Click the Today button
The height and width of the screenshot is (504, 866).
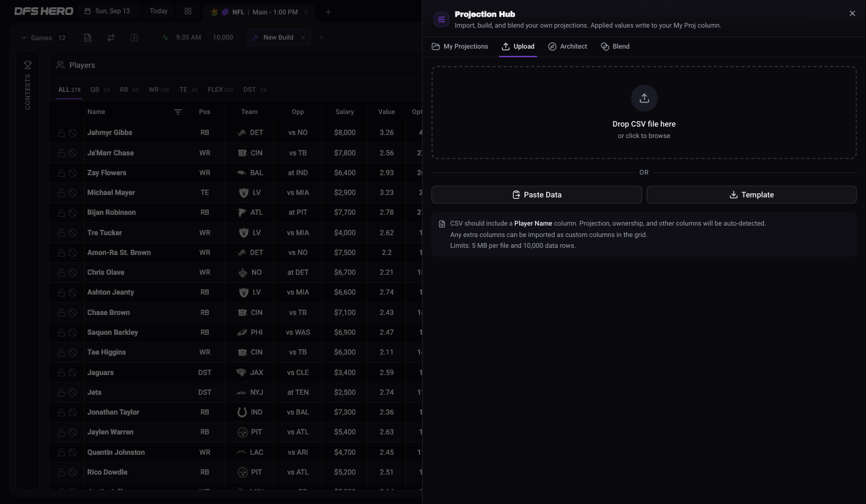(158, 11)
